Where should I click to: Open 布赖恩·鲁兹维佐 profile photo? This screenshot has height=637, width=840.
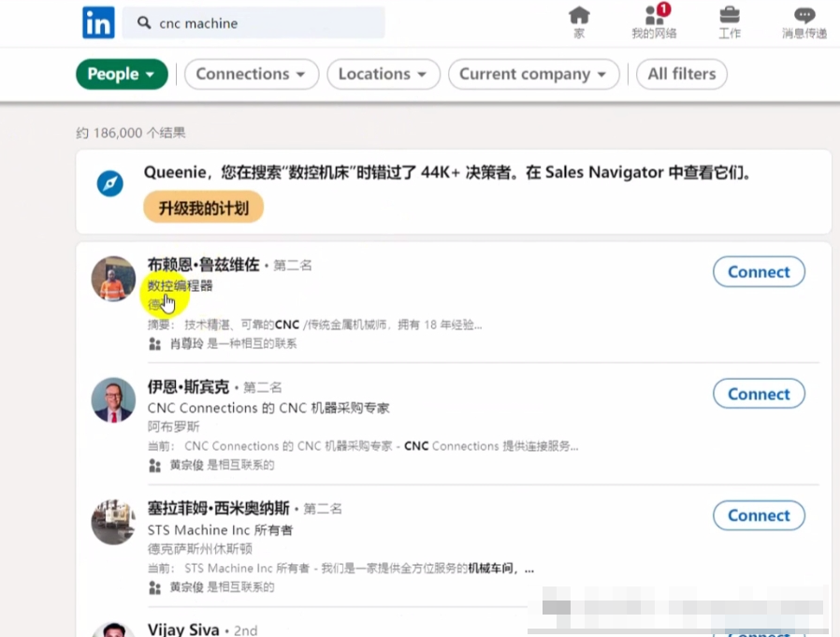113,279
